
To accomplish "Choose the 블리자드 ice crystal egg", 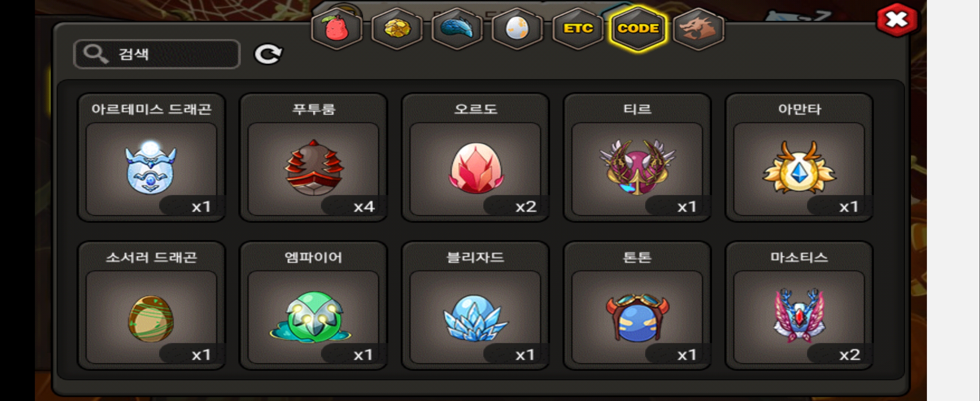I will pyautogui.click(x=476, y=306).
